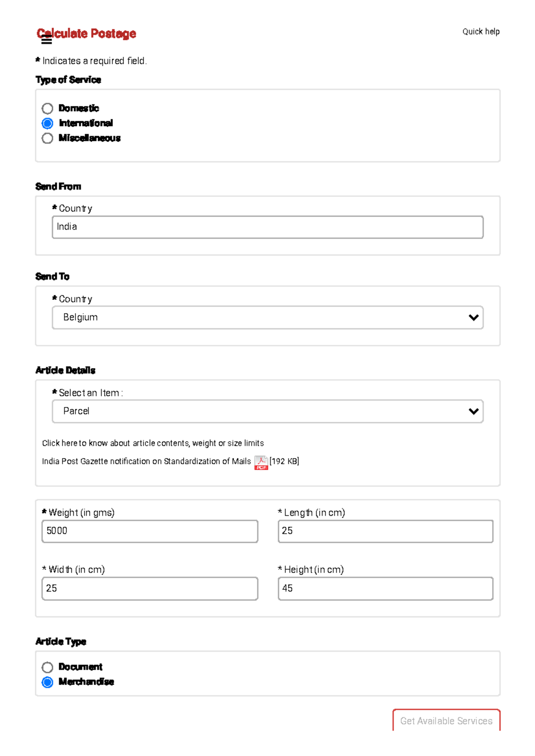Viewport: 535px width, 756px height.
Task: Select the Width field showing 25
Action: point(149,588)
